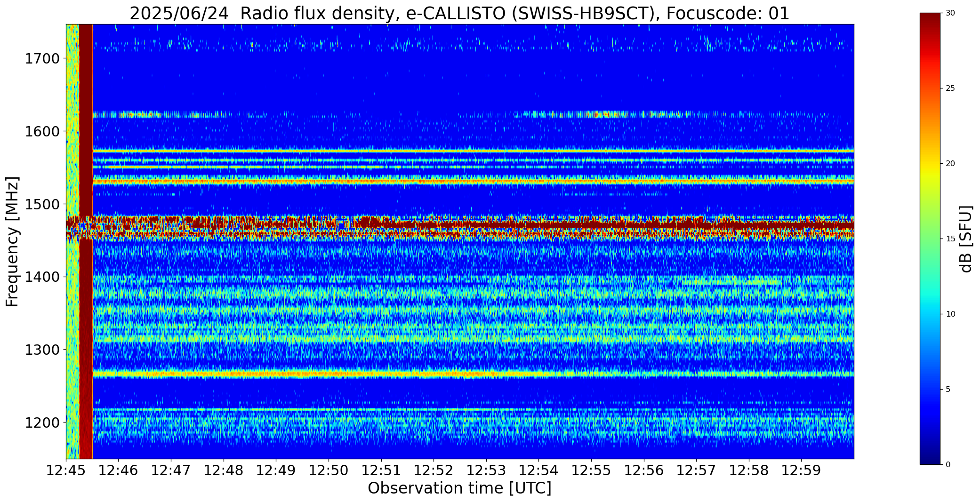The width and height of the screenshot is (980, 502).
Task: Click the 12:52 time tick label
Action: tap(434, 470)
